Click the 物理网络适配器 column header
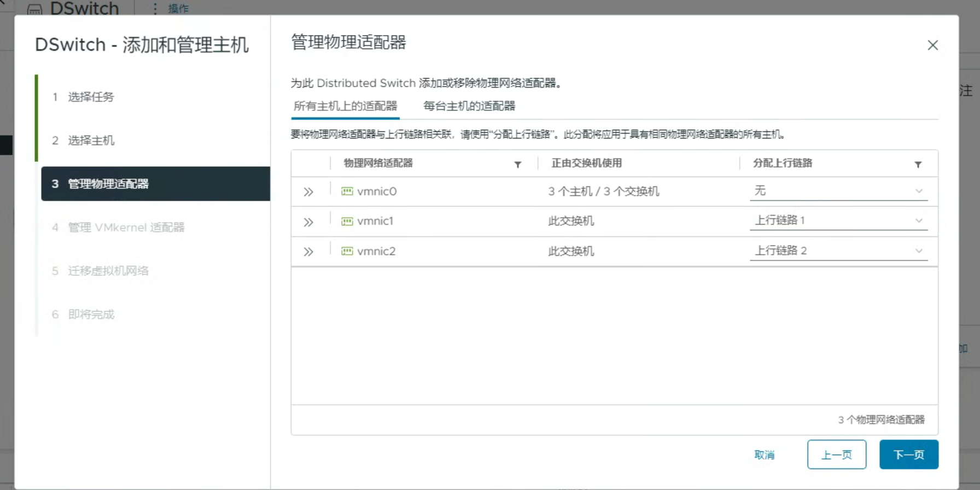Viewport: 980px width, 490px height. coord(378,163)
